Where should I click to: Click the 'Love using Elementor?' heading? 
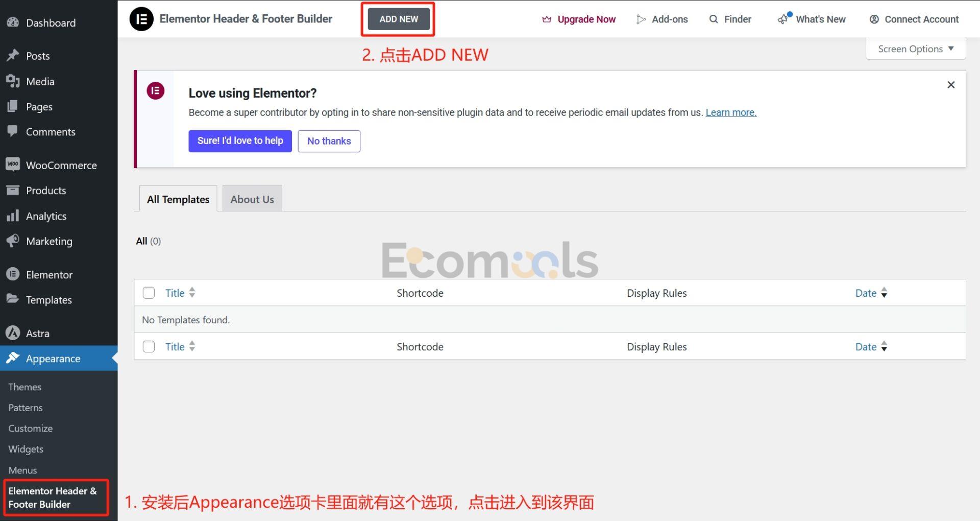pos(253,93)
